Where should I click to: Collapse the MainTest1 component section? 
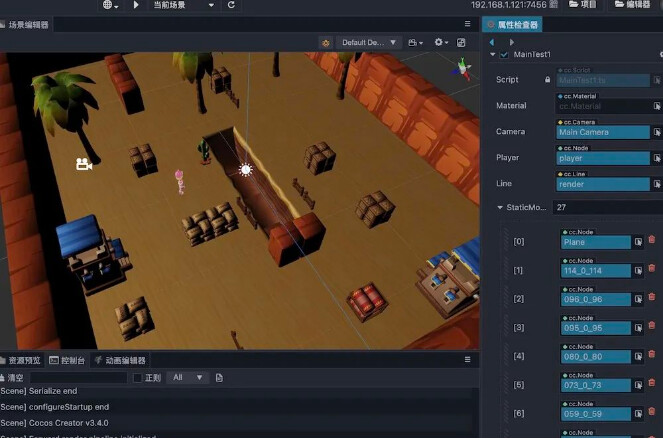[x=492, y=55]
